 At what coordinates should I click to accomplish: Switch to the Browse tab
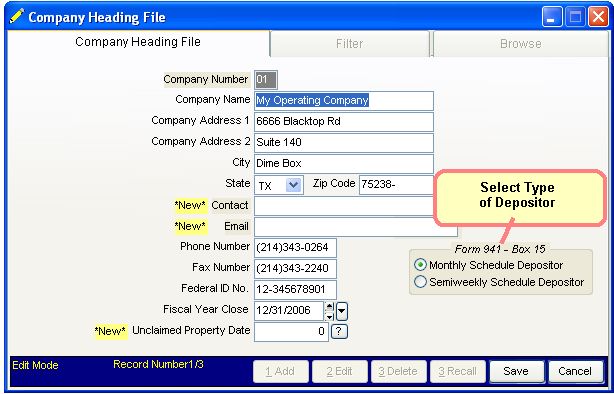[521, 43]
